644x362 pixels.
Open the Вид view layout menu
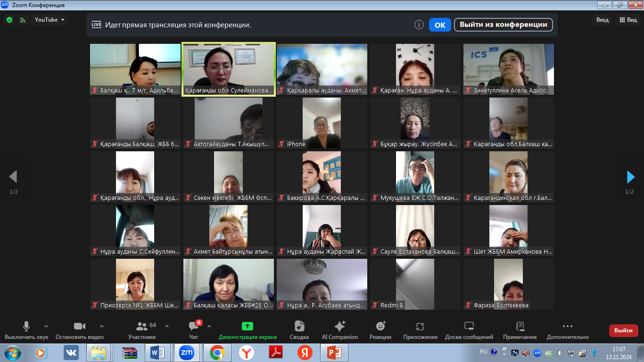[x=628, y=20]
